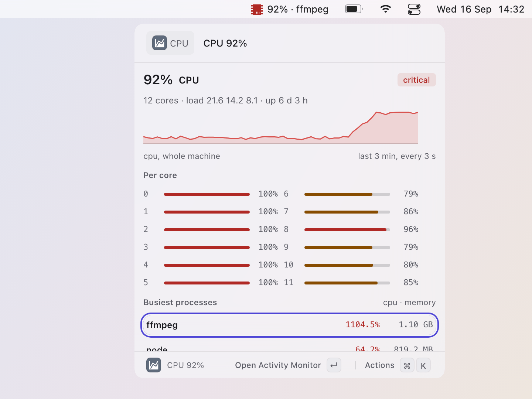532x399 pixels.
Task: Click core 8 usage bar at 96%
Action: coord(347,229)
